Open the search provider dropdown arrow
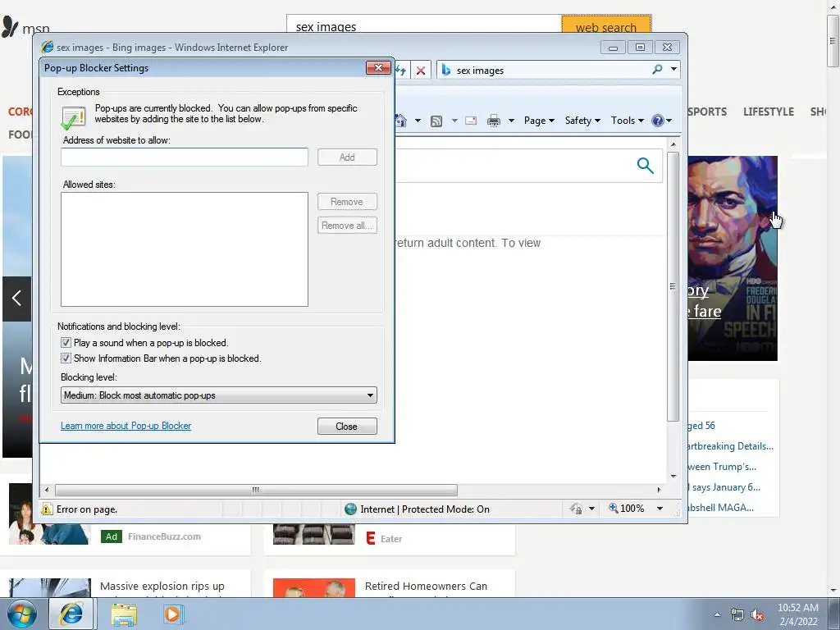The height and width of the screenshot is (630, 840). coord(673,69)
